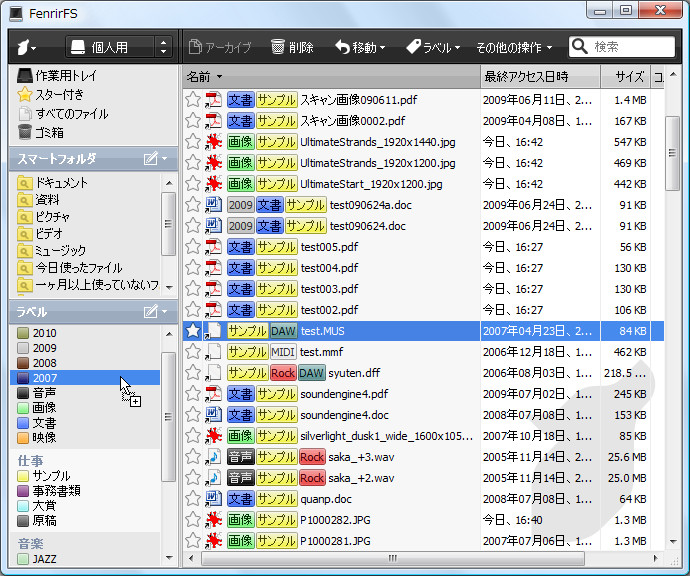Select the 資料 smart folder

38,200
